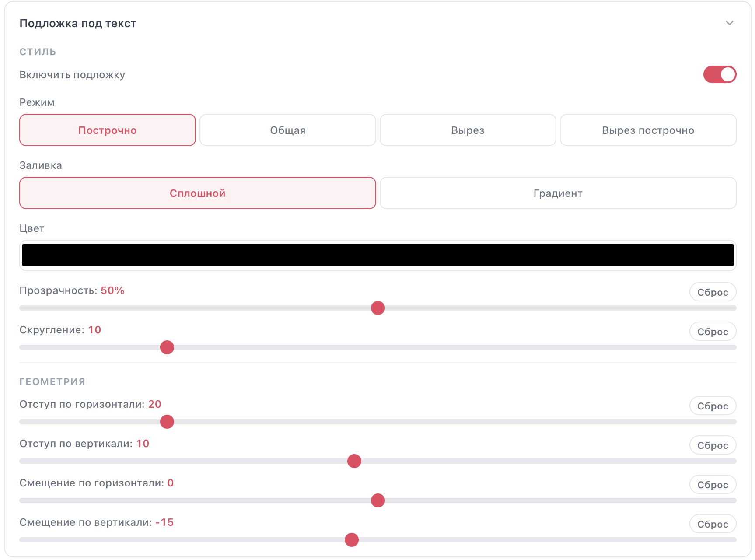Open the black Цвет color picker

coord(377,255)
